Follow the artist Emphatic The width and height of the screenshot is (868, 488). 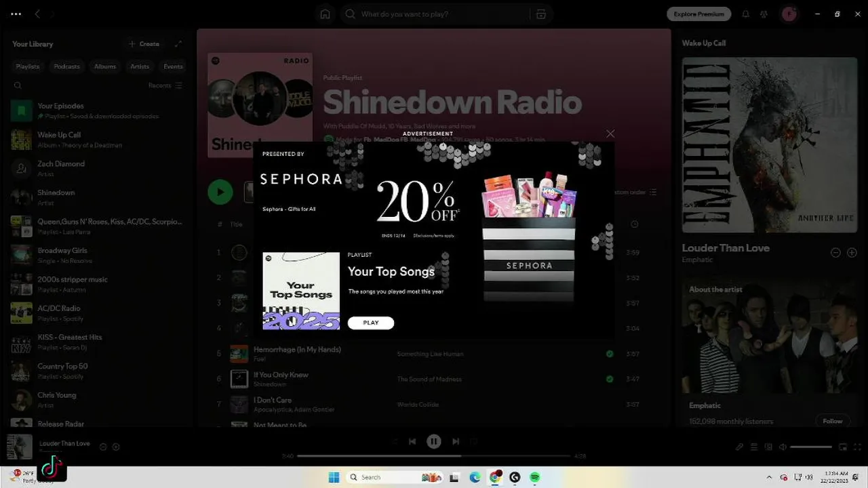[x=833, y=421]
